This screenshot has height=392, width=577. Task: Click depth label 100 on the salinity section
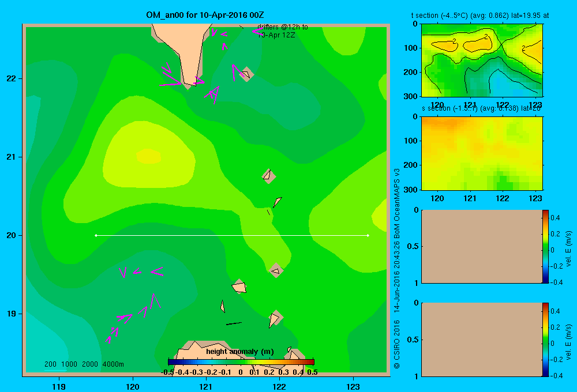point(411,141)
